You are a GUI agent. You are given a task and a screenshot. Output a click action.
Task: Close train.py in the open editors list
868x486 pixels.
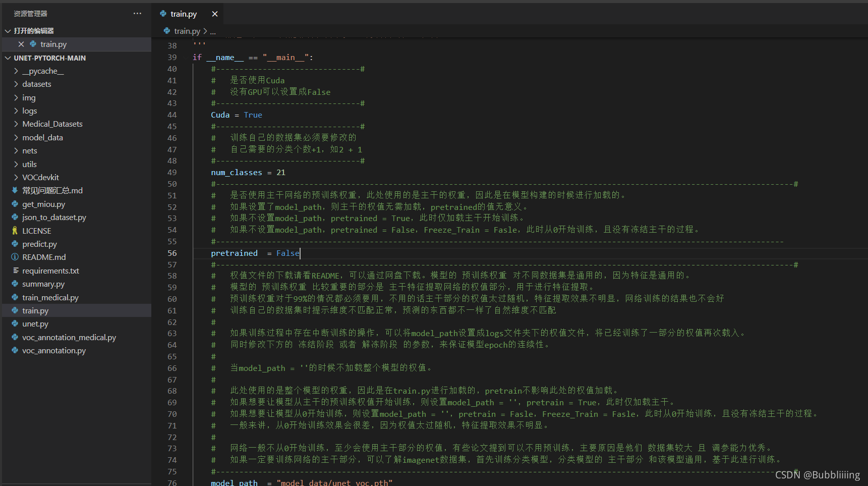21,44
